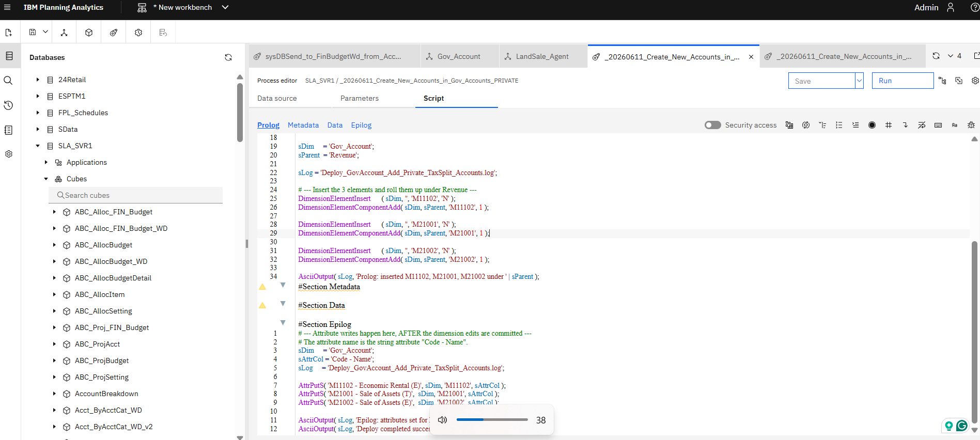Viewport: 980px width, 440px height.
Task: Collapse the Section Metadata fold arrow
Action: (x=283, y=285)
